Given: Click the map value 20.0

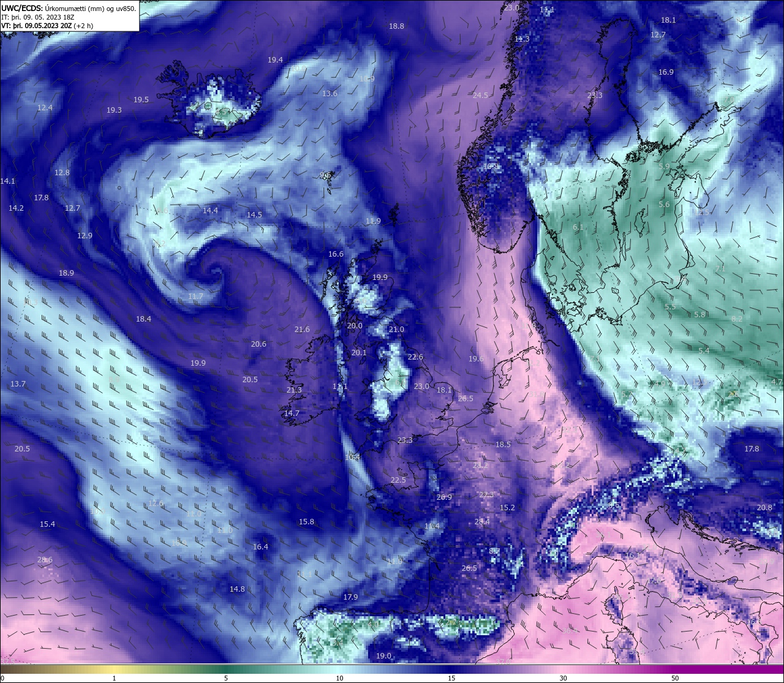Looking at the screenshot, I should [355, 326].
